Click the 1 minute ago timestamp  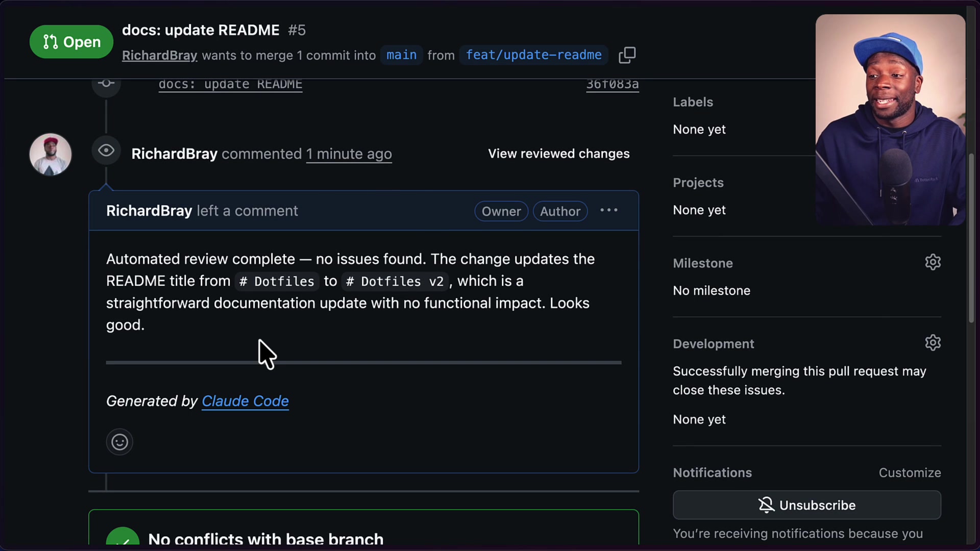tap(349, 154)
